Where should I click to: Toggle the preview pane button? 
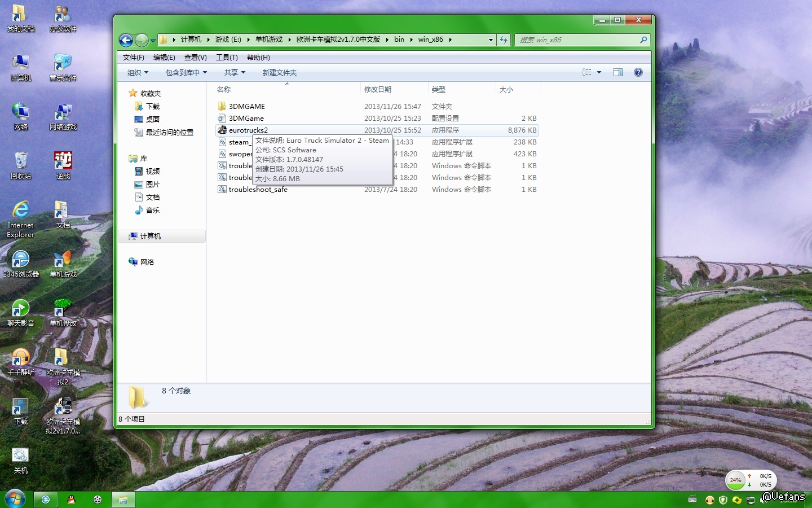click(618, 72)
